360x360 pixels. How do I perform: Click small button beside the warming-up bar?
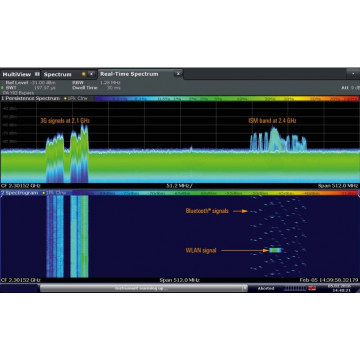pyautogui.click(x=245, y=288)
